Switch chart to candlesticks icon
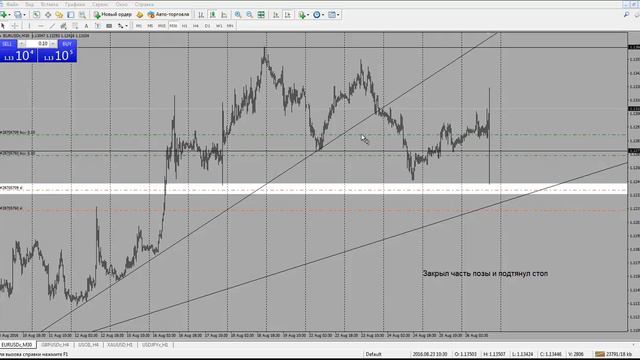 tap(212, 15)
